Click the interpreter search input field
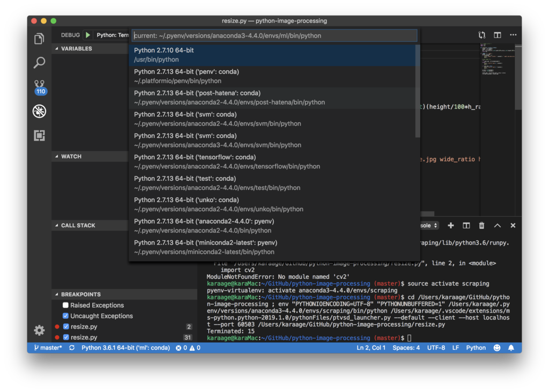This screenshot has height=392, width=549. [x=274, y=35]
